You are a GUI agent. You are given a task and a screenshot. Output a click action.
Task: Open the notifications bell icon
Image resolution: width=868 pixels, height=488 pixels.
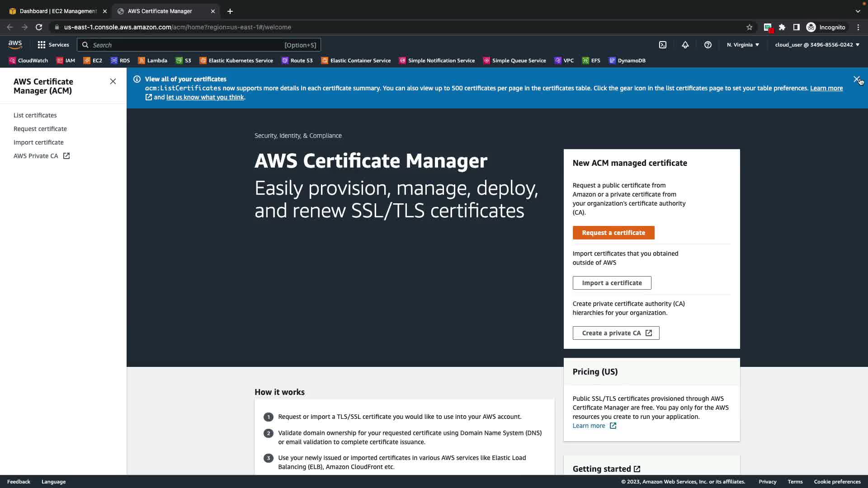[x=685, y=45]
